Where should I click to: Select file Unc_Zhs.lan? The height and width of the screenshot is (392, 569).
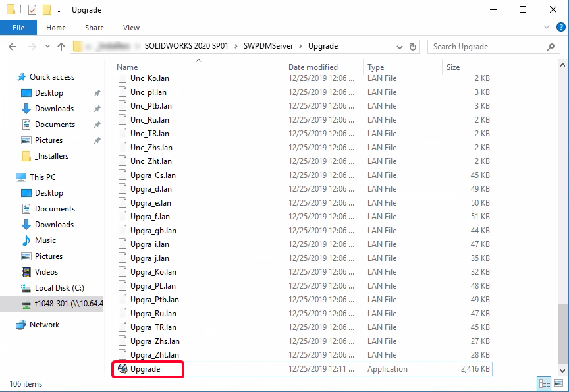[151, 148]
